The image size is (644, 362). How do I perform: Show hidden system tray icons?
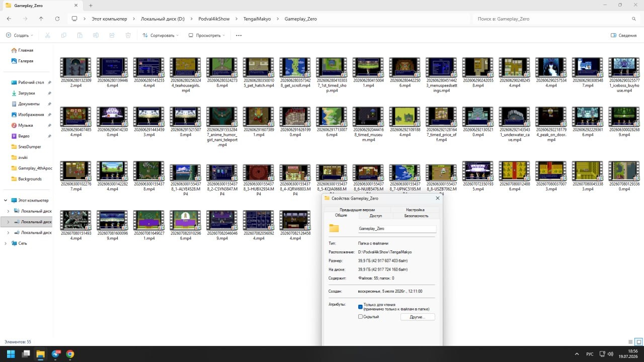click(x=577, y=354)
